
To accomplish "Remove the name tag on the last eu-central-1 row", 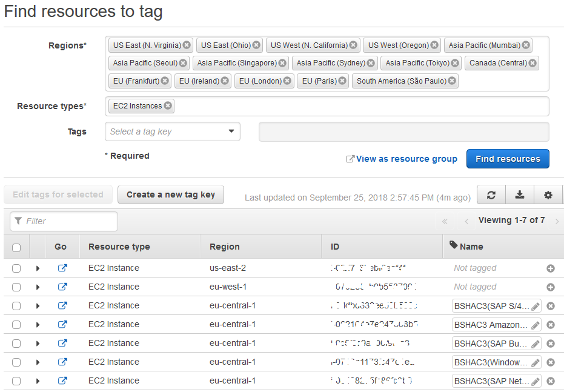I will pos(550,380).
